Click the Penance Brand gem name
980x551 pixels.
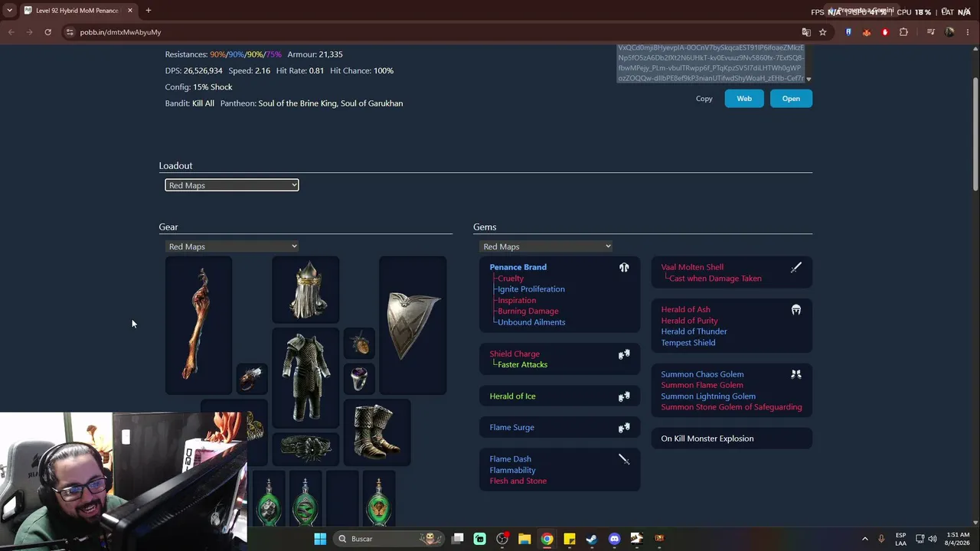518,267
